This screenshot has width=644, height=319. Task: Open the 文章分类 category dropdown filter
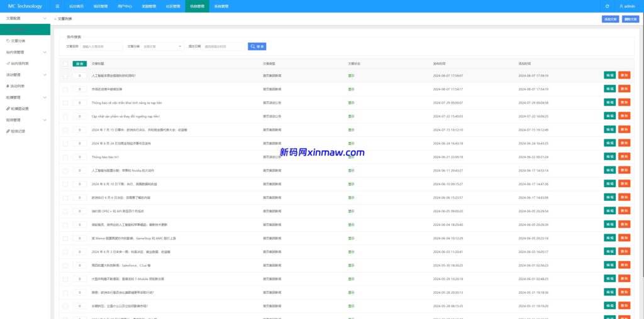(x=163, y=46)
